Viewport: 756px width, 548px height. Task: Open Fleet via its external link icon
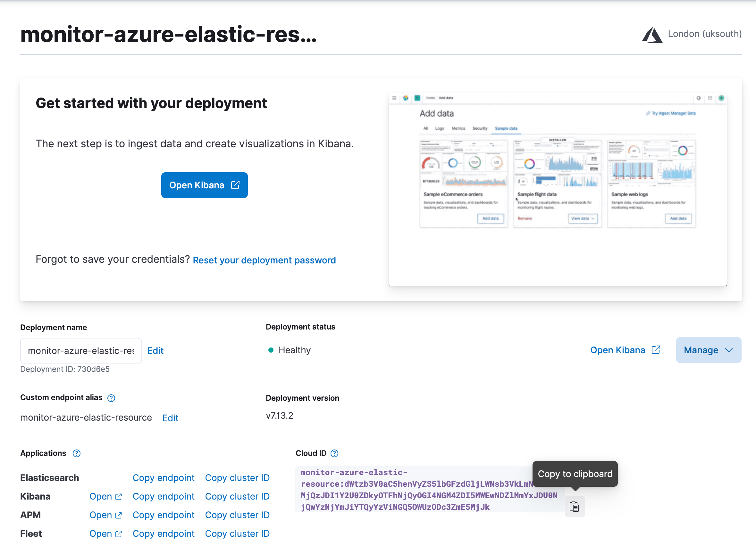click(118, 534)
